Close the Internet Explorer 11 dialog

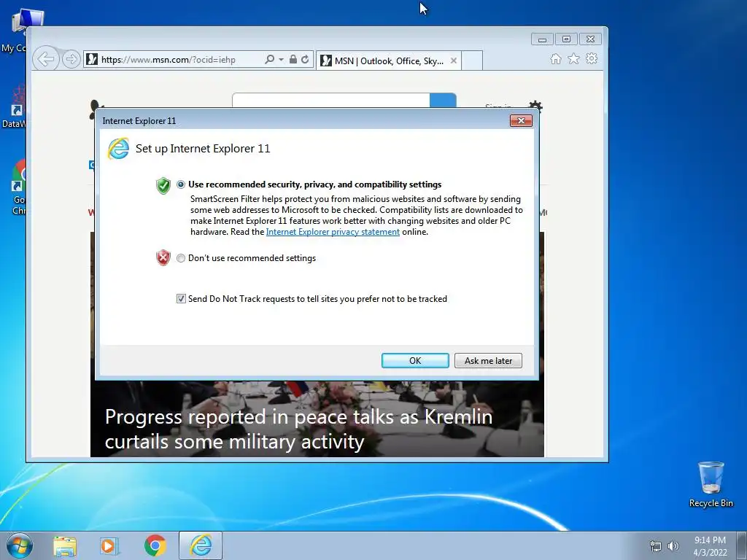pos(521,120)
